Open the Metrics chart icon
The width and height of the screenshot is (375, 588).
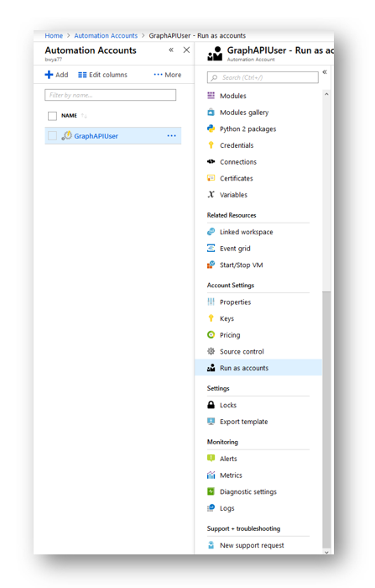coord(211,475)
